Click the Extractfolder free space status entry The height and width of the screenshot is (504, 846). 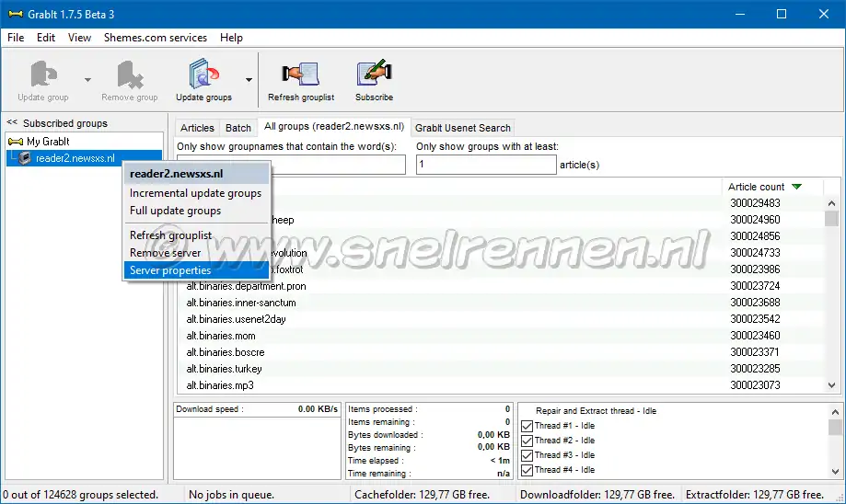coord(754,494)
